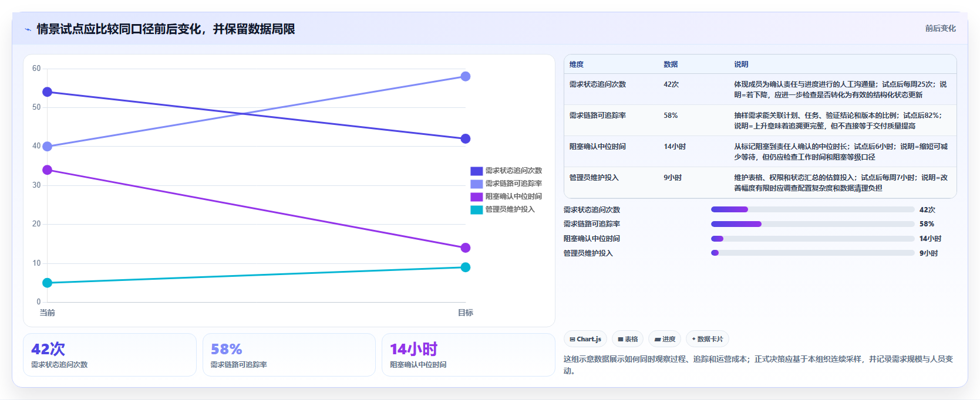Click the 阻塞确认中位时间 table row label

(x=598, y=147)
